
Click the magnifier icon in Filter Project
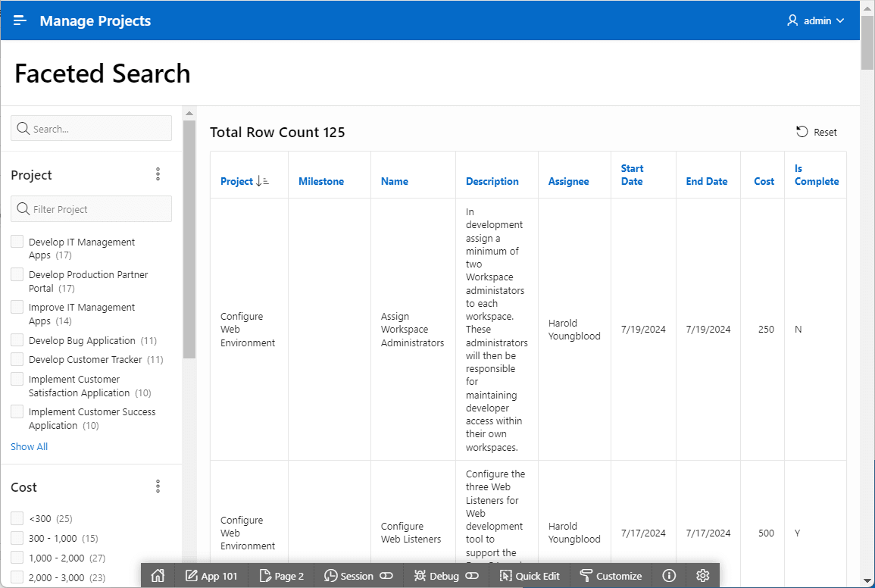pos(23,209)
